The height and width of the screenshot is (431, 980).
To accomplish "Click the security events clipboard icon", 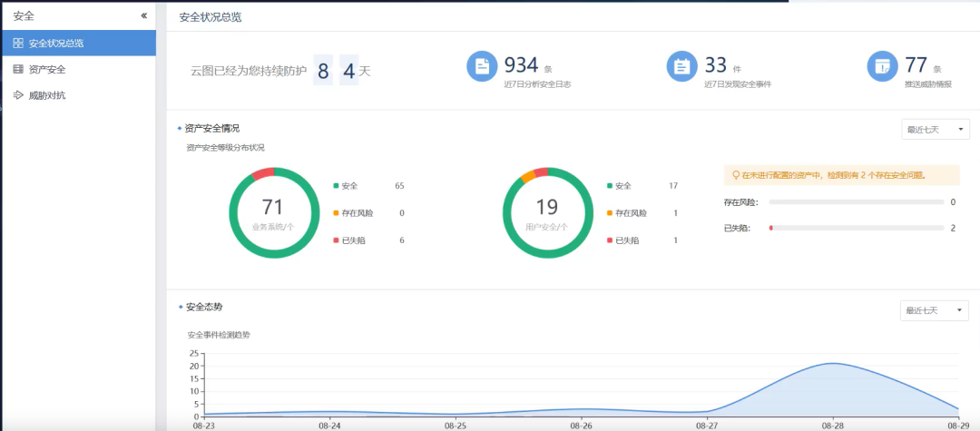I will 681,66.
